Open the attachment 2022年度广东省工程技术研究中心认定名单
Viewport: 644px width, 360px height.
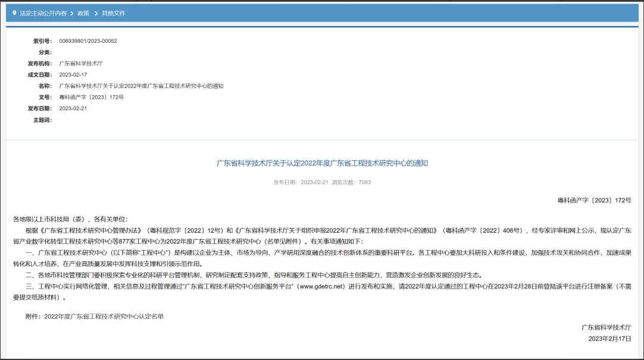[x=104, y=317]
